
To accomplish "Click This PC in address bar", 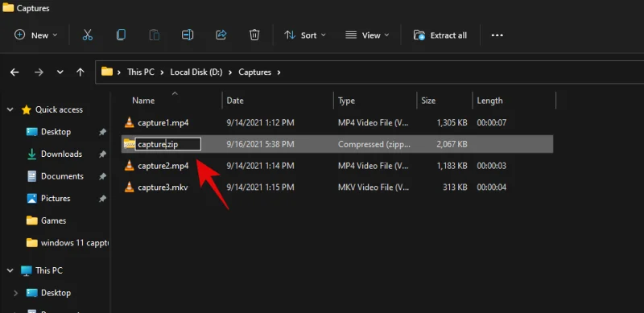I will (x=140, y=72).
